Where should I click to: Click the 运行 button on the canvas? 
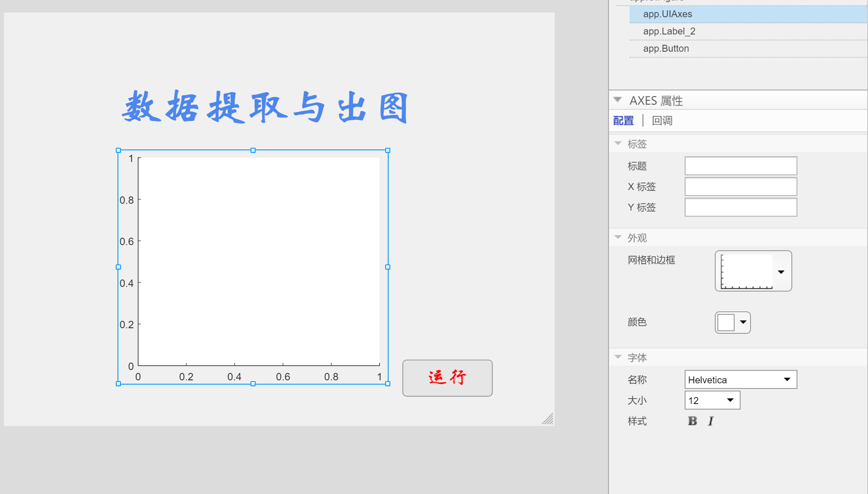coord(447,378)
